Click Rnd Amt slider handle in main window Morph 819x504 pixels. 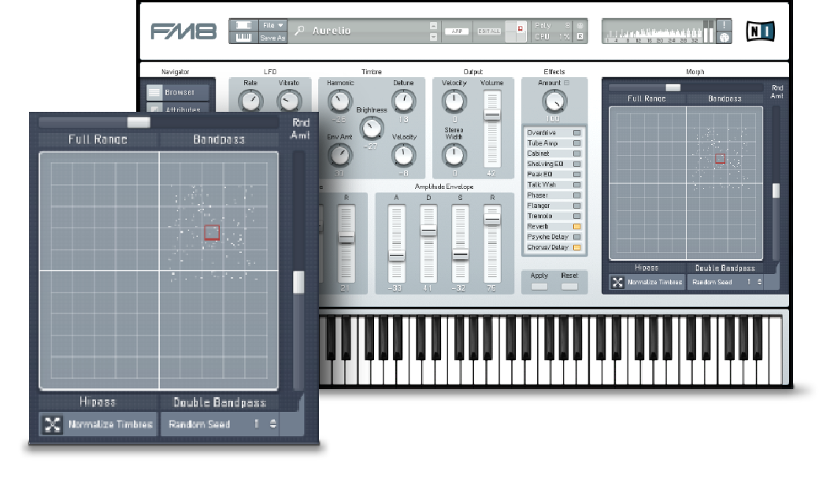tap(776, 191)
